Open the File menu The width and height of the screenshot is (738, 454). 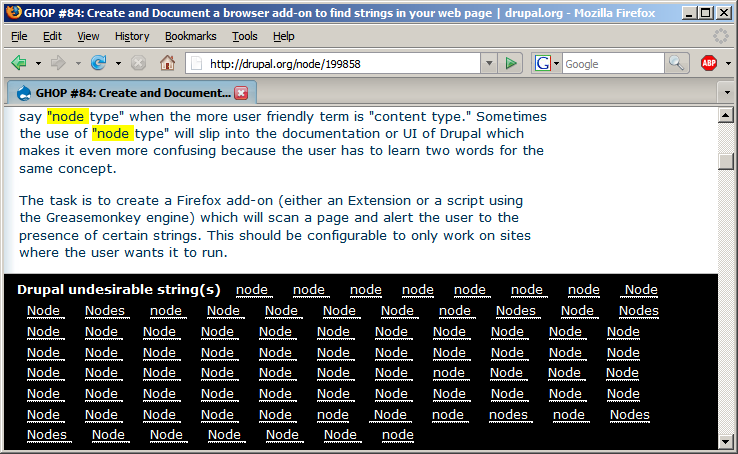[x=19, y=36]
